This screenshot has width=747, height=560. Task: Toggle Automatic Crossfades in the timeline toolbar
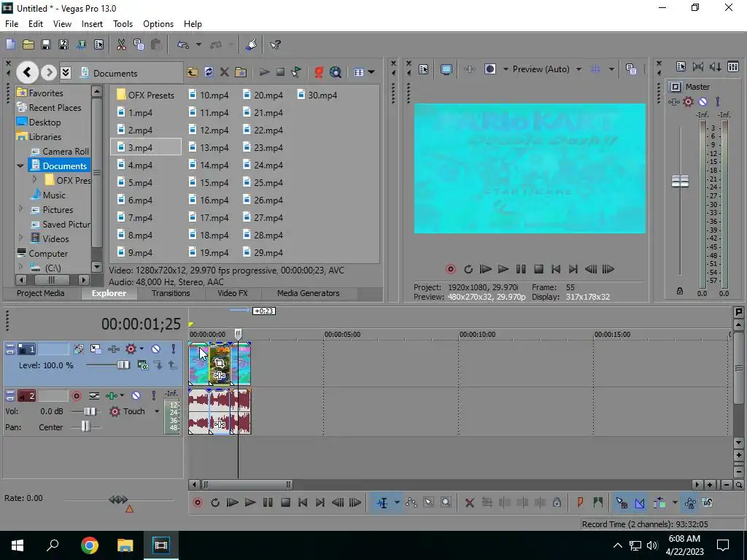click(x=640, y=502)
